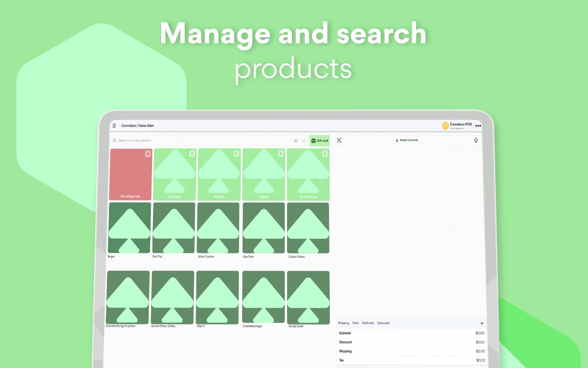Click the Cannabox / Nana Main title
Screen dimensions: 588x368
(x=138, y=126)
